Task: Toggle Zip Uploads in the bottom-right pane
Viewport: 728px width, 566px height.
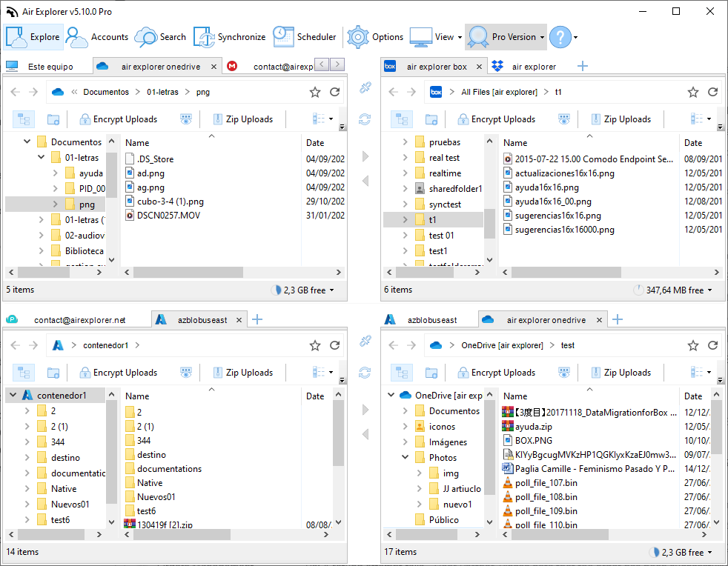Action: pyautogui.click(x=621, y=373)
